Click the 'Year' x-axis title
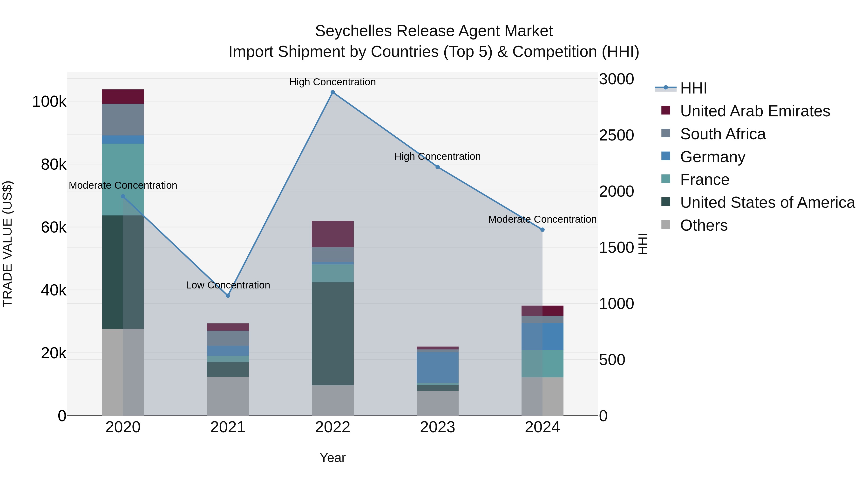Image resolution: width=868 pixels, height=488 pixels. (332, 458)
